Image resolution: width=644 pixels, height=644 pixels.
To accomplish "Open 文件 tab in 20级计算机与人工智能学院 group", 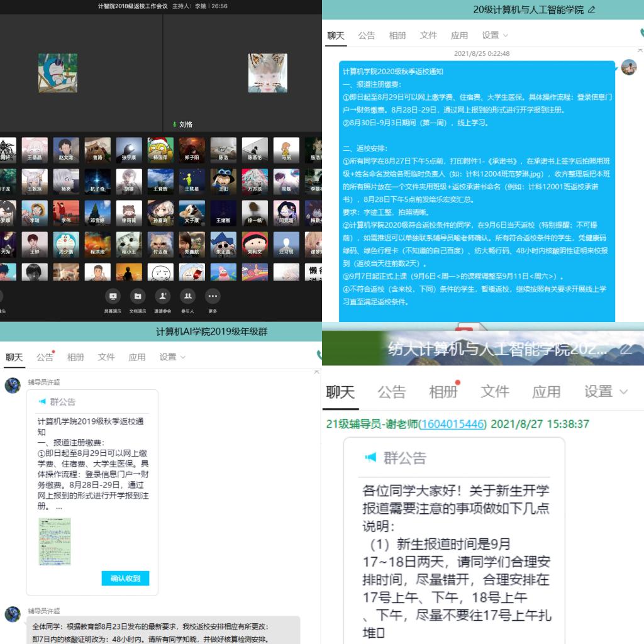I will click(428, 35).
